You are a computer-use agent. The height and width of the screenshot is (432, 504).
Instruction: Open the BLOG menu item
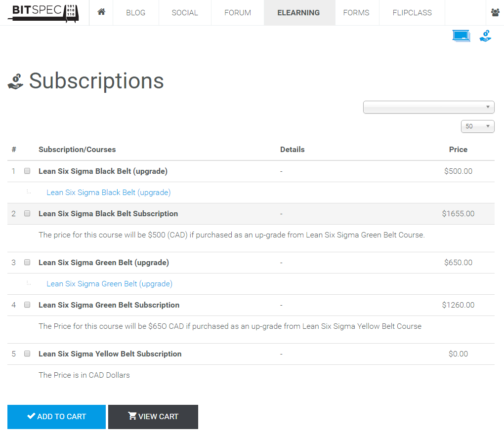point(136,12)
